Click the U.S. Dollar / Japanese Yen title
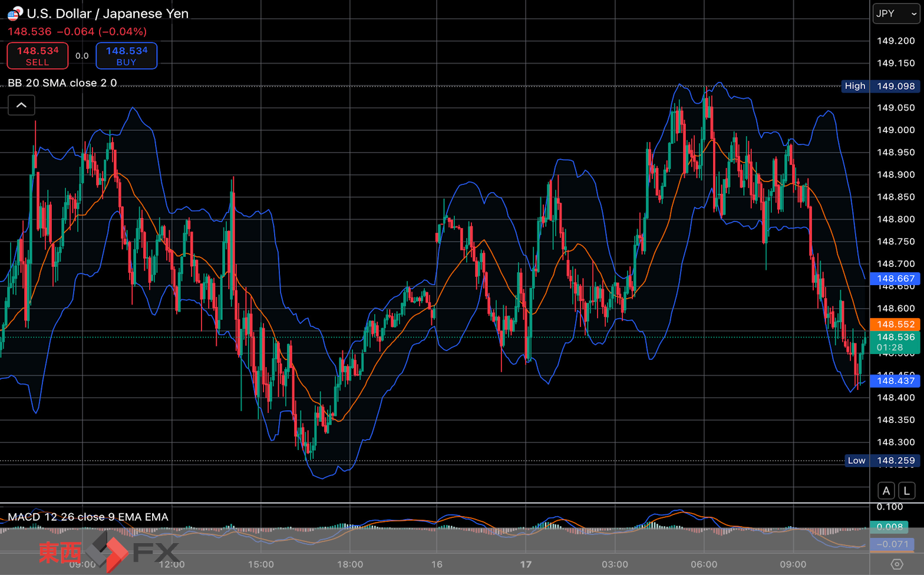The image size is (924, 575). 107,14
